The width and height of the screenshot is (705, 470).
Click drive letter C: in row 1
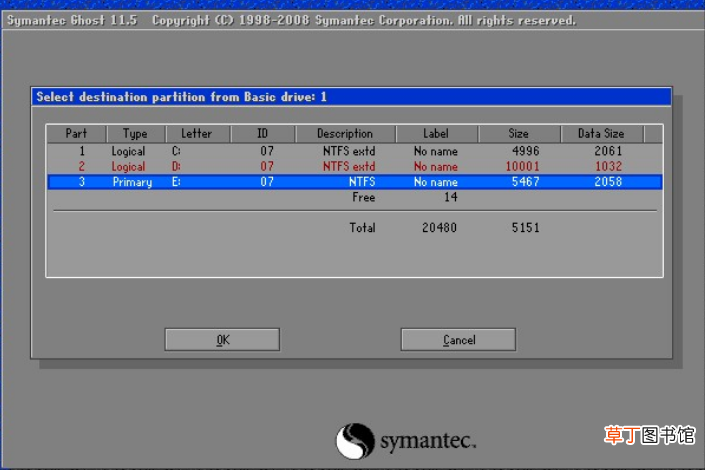point(176,151)
